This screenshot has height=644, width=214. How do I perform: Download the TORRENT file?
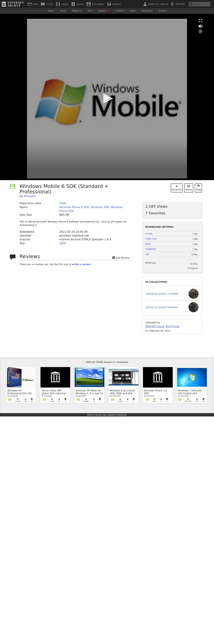151,249
